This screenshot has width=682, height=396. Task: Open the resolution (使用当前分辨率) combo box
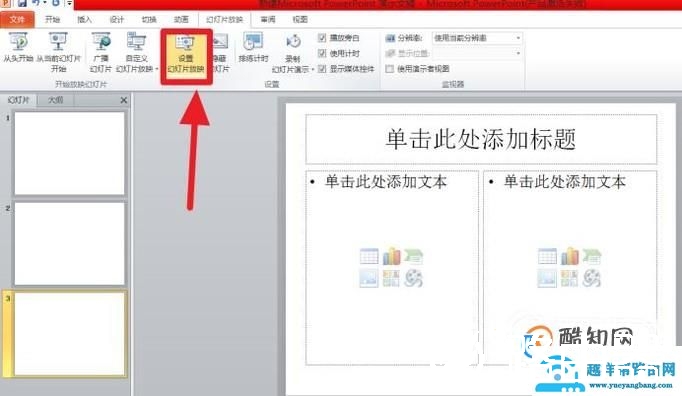click(477, 38)
